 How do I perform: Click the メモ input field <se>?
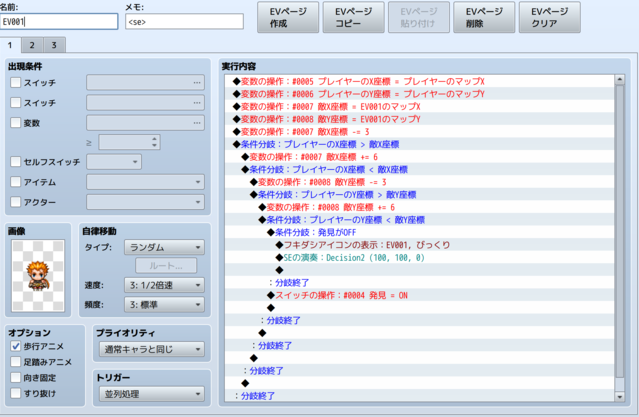point(184,22)
